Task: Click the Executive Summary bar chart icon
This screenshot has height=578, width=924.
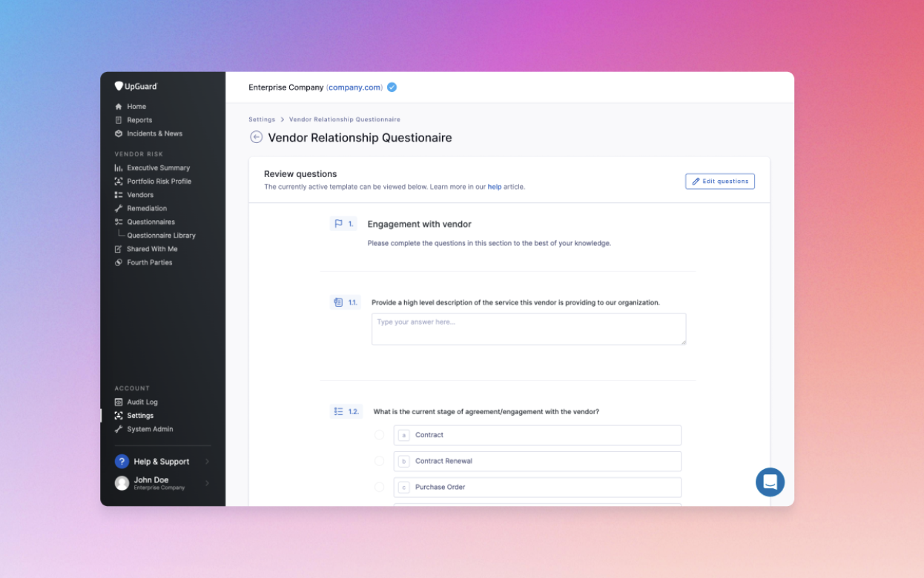Action: click(x=119, y=168)
